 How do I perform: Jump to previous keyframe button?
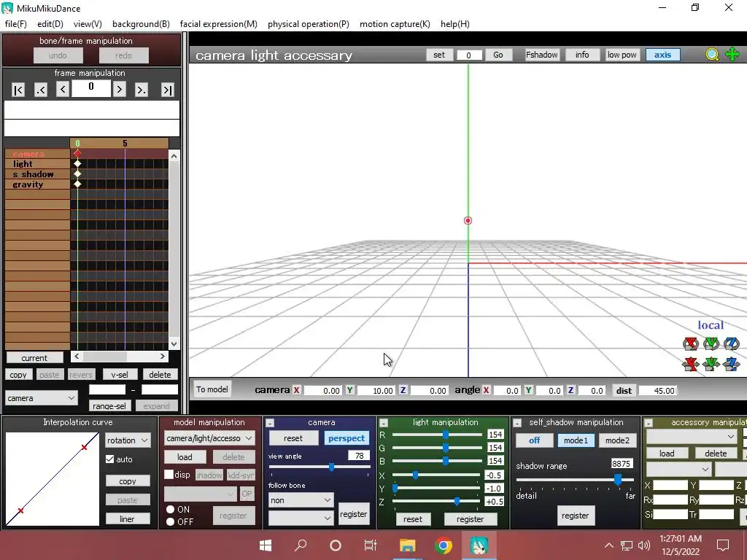click(41, 90)
